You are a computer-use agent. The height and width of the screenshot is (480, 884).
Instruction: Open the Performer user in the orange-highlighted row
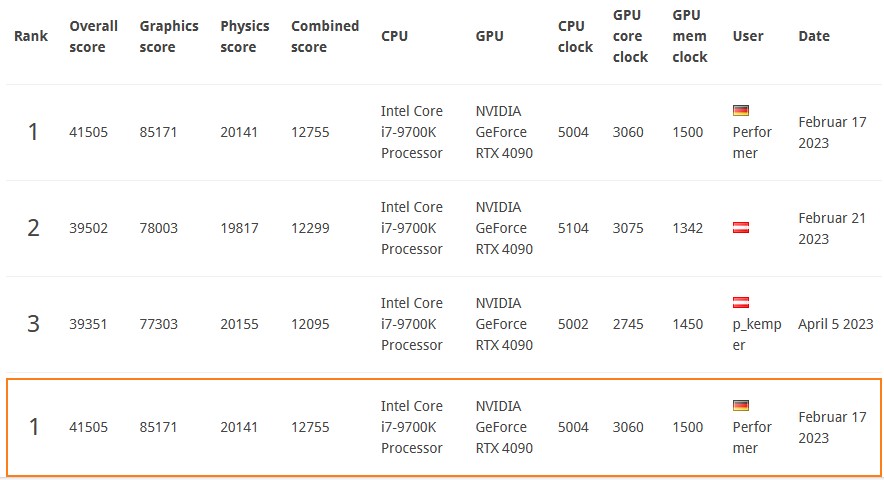pos(752,437)
